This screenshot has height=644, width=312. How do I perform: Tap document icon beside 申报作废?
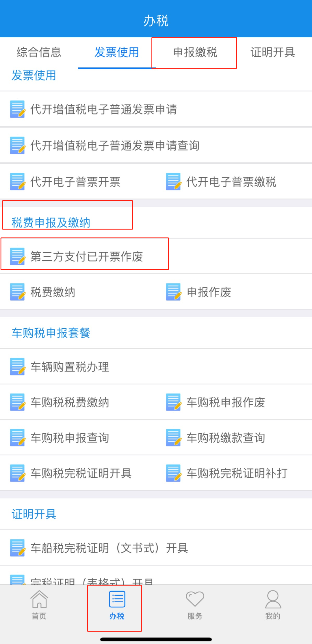tap(174, 292)
